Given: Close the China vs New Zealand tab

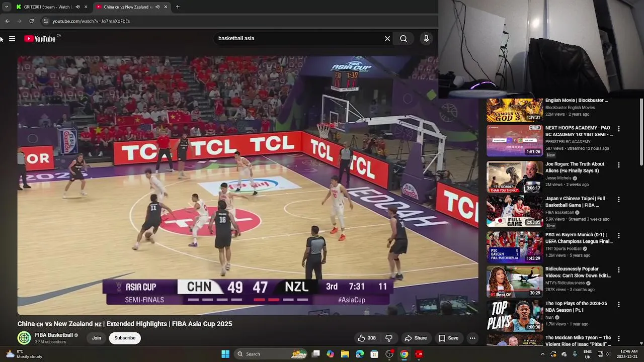Looking at the screenshot, I should 166,7.
